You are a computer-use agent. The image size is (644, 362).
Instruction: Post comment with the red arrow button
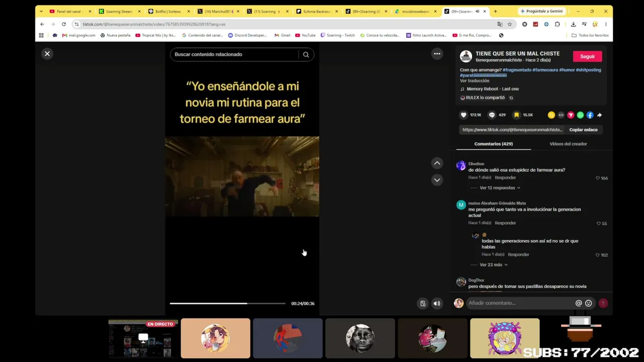click(603, 303)
